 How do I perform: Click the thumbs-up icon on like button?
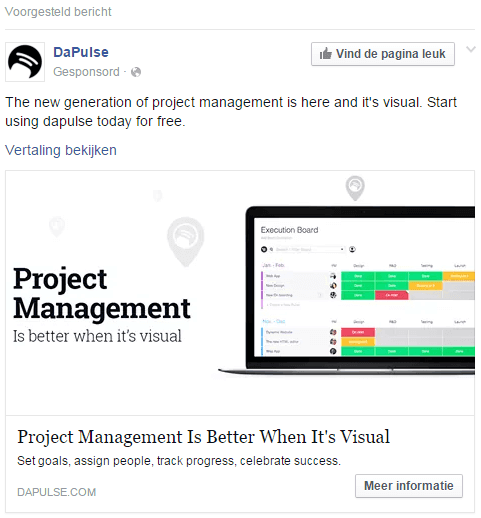326,54
